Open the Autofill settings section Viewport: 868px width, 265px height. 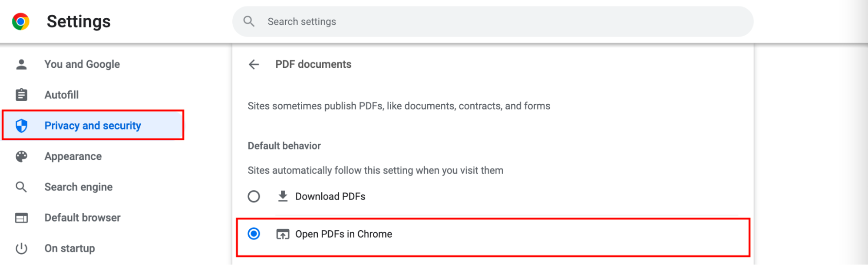click(62, 95)
